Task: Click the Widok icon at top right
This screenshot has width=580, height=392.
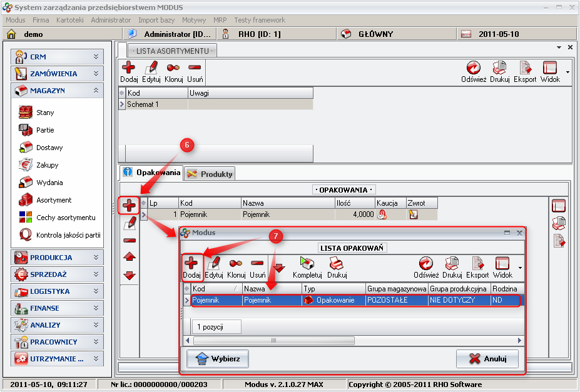Action: 549,69
